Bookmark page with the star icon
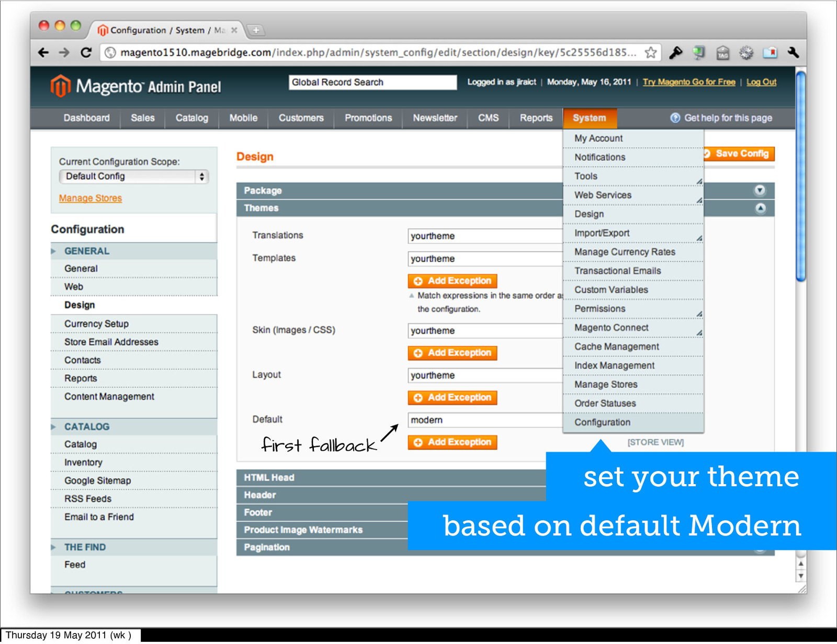The height and width of the screenshot is (644, 837). click(650, 52)
